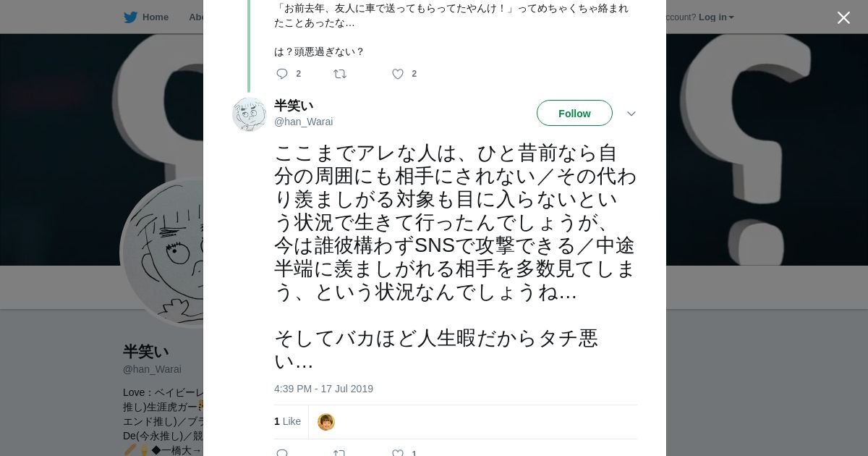The width and height of the screenshot is (868, 456).
Task: Retweet the upper tweet in the thread
Action: (x=340, y=74)
